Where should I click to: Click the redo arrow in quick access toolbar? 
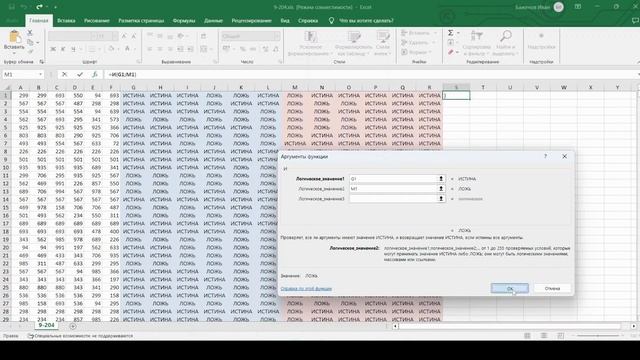(39, 7)
